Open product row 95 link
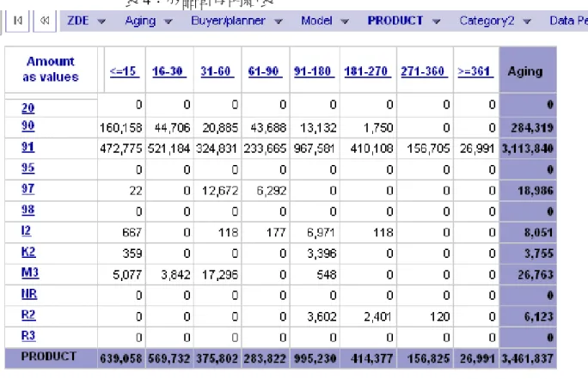The height and width of the screenshot is (379, 588). 28,168
